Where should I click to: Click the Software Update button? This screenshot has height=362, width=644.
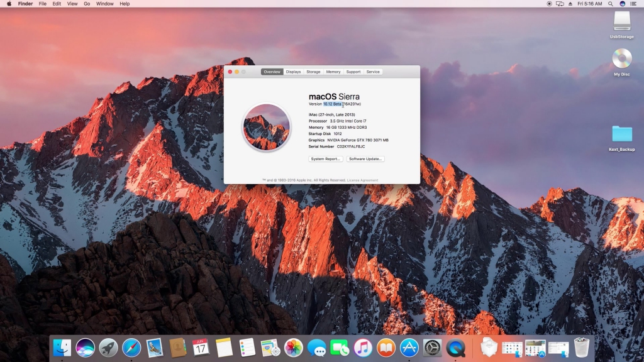click(365, 159)
